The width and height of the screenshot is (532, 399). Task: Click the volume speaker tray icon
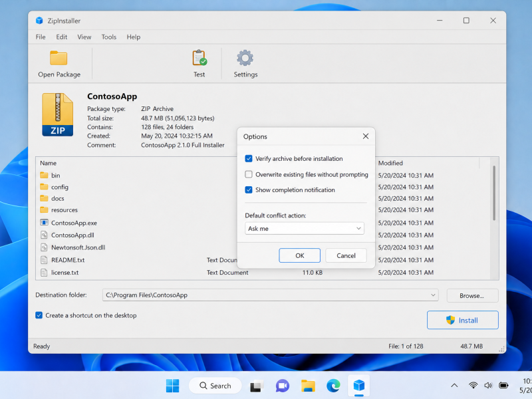(x=488, y=386)
